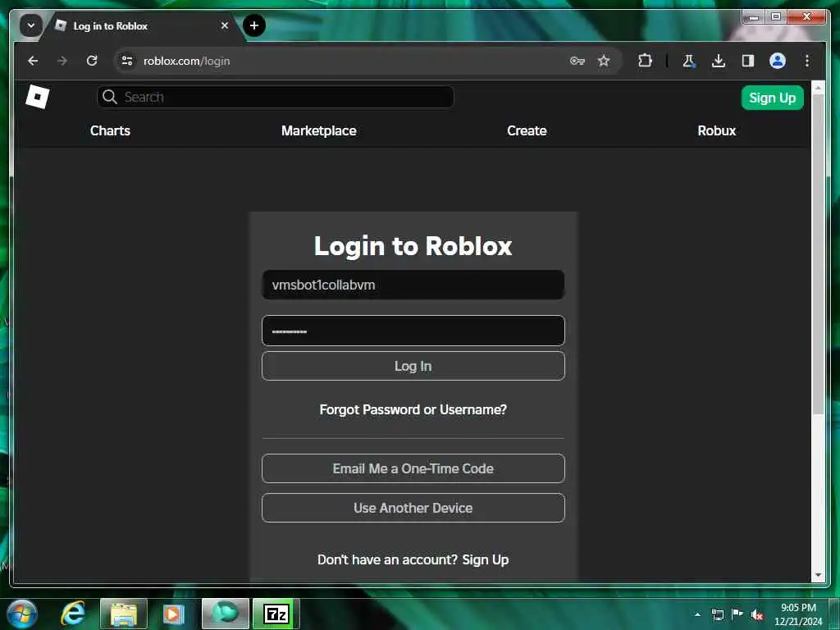Click the saved password key icon
840x630 pixels.
(x=577, y=61)
